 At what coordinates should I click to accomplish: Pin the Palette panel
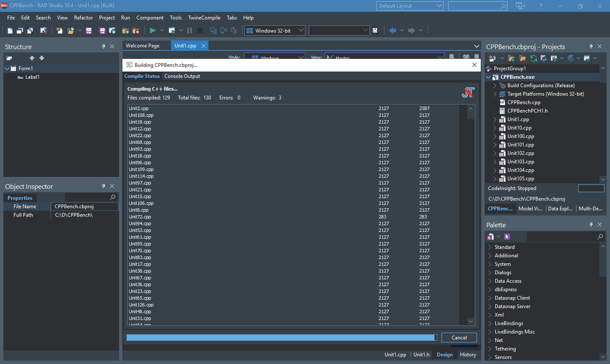coord(591,225)
